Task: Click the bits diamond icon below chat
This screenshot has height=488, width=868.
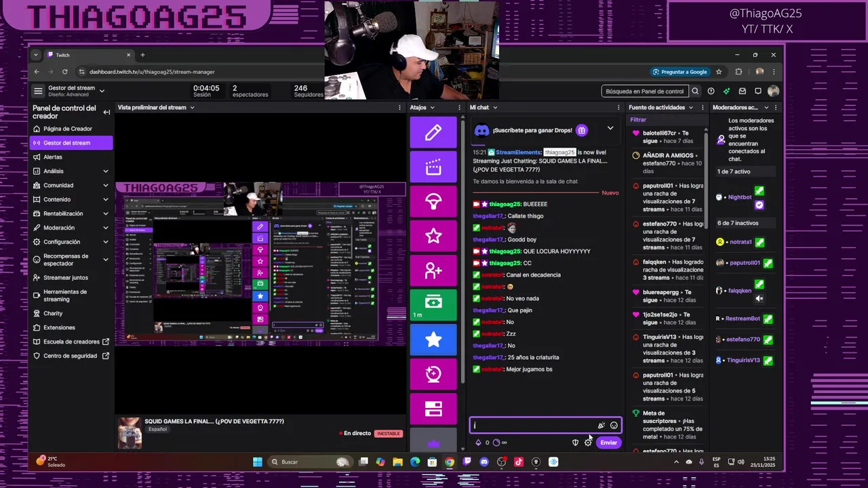Action: pos(478,443)
